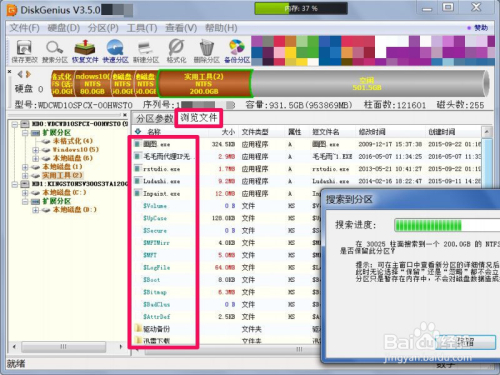The height and width of the screenshot is (375, 500).
Task: Switch to the 浏览文件 tab
Action: point(199,118)
